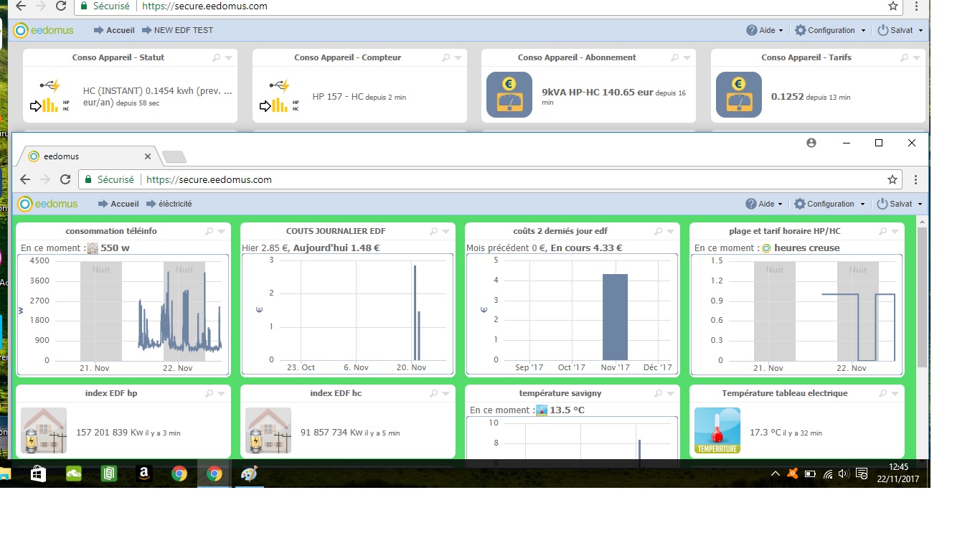Click the house meter icon in index EDF hp

[44, 430]
